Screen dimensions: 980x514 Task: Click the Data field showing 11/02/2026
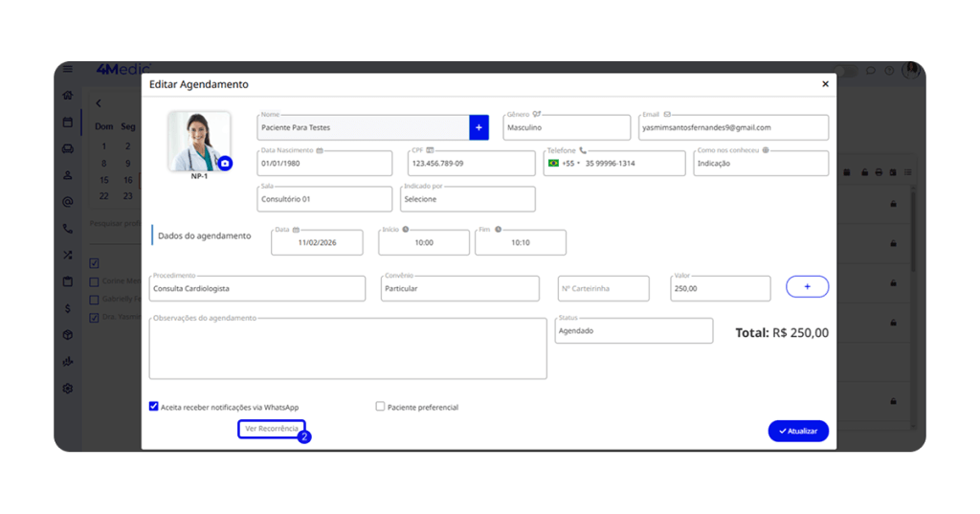[x=317, y=243]
